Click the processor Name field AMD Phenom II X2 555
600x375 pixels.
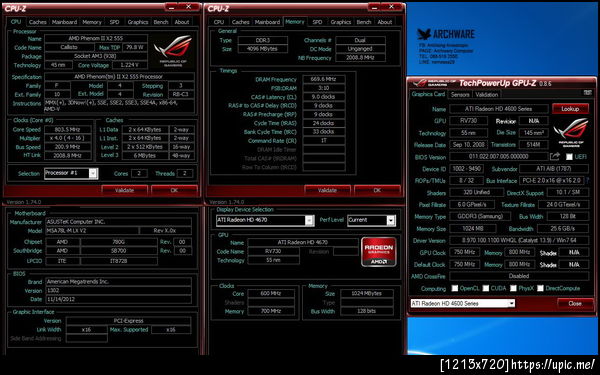coord(96,38)
